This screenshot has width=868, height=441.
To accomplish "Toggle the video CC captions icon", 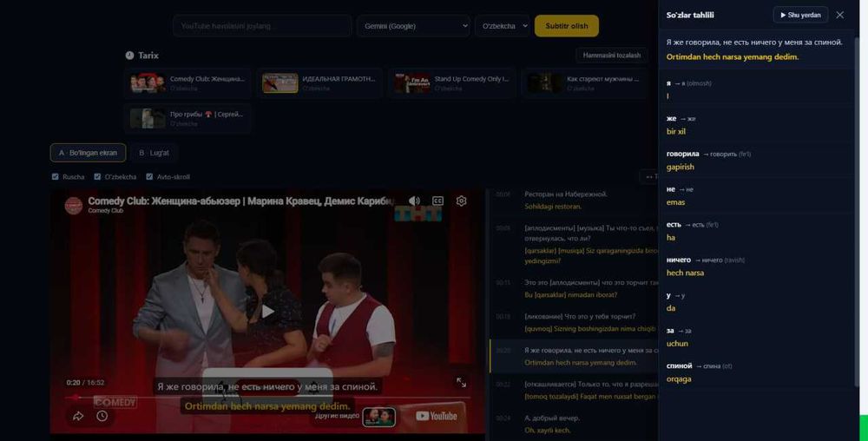I will click(437, 201).
